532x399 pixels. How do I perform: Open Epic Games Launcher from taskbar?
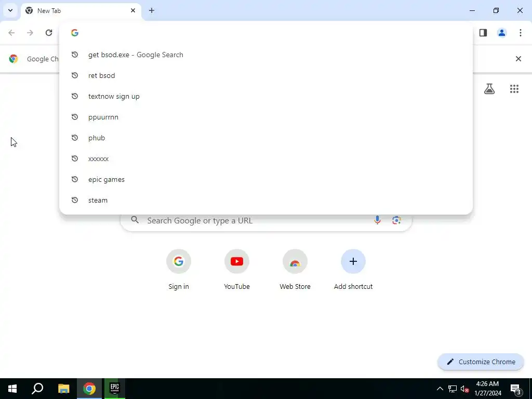pyautogui.click(x=115, y=389)
